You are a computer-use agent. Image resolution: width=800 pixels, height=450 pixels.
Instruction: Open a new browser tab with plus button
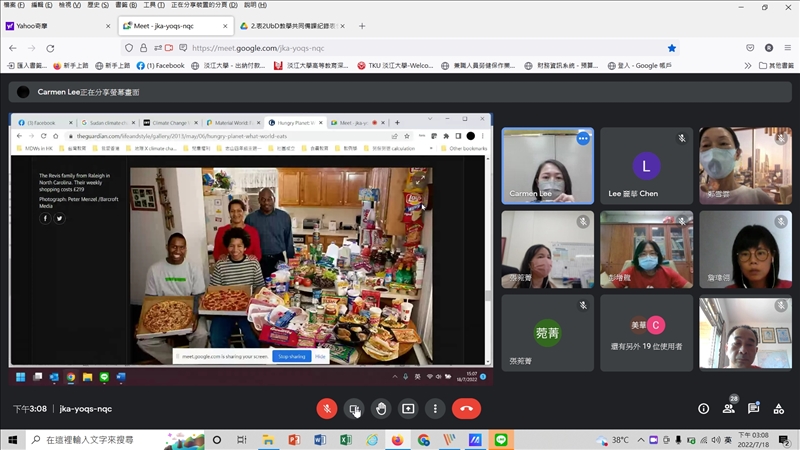(x=362, y=26)
